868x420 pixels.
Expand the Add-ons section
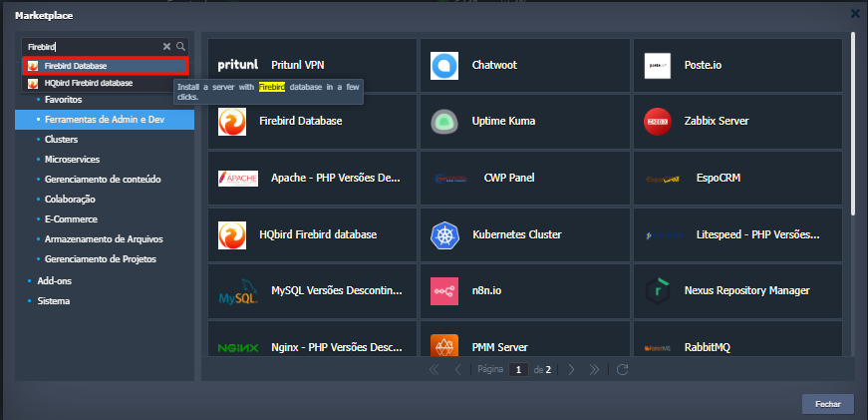(x=54, y=281)
